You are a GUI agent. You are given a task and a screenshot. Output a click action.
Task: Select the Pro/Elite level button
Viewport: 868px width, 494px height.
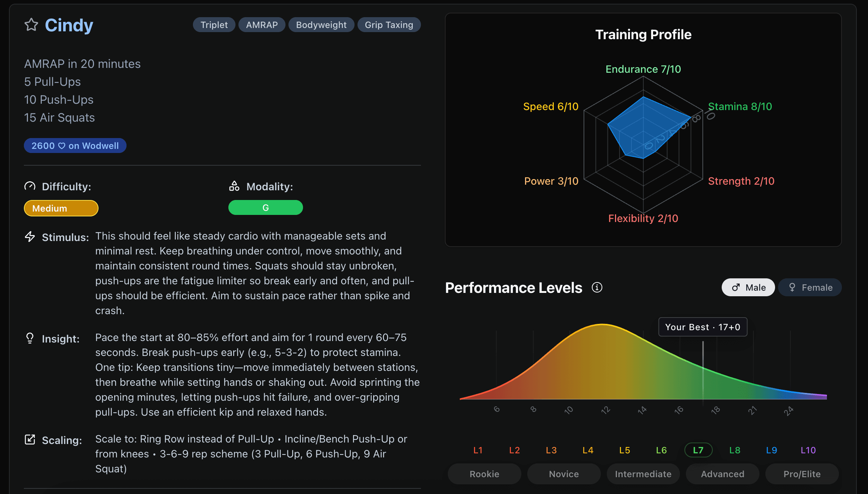(802, 474)
